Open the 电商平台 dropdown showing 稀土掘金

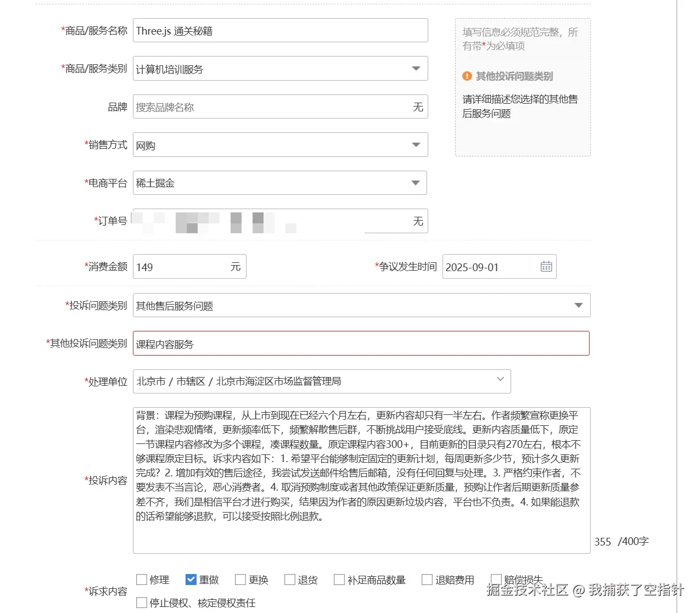(279, 183)
